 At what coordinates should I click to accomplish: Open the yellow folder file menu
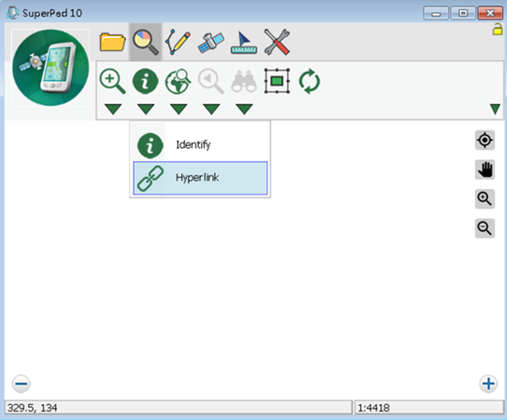112,42
